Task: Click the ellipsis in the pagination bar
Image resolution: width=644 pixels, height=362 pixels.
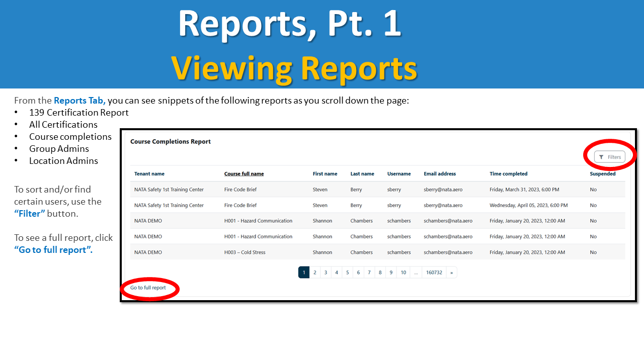Action: pyautogui.click(x=416, y=272)
